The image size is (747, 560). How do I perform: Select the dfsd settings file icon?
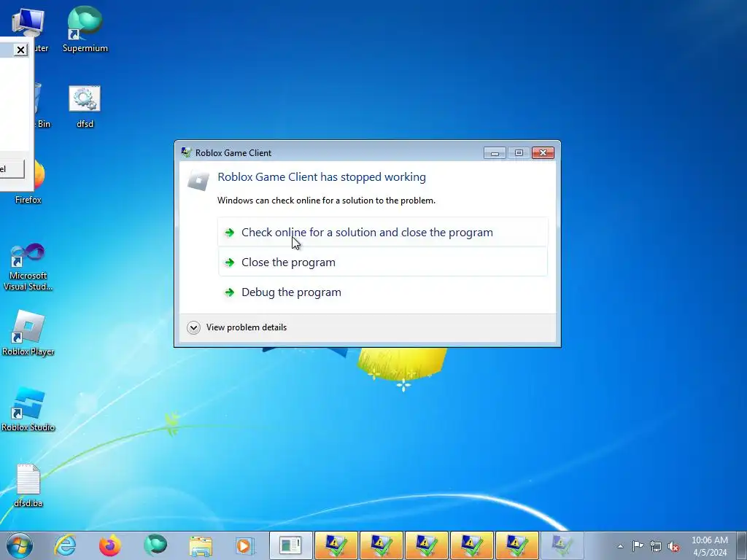(x=85, y=106)
